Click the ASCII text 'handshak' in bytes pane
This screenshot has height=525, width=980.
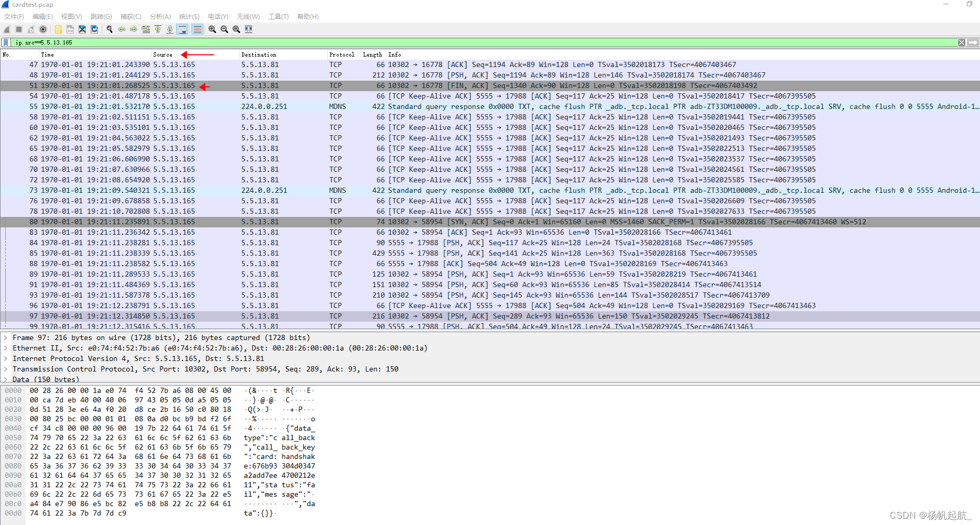[x=298, y=456]
